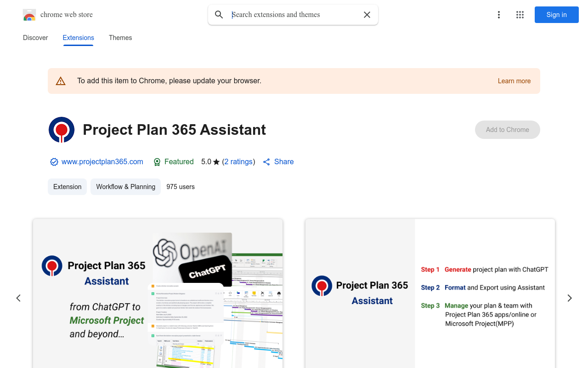Click the search magnifier icon
The height and width of the screenshot is (368, 588).
tap(219, 15)
